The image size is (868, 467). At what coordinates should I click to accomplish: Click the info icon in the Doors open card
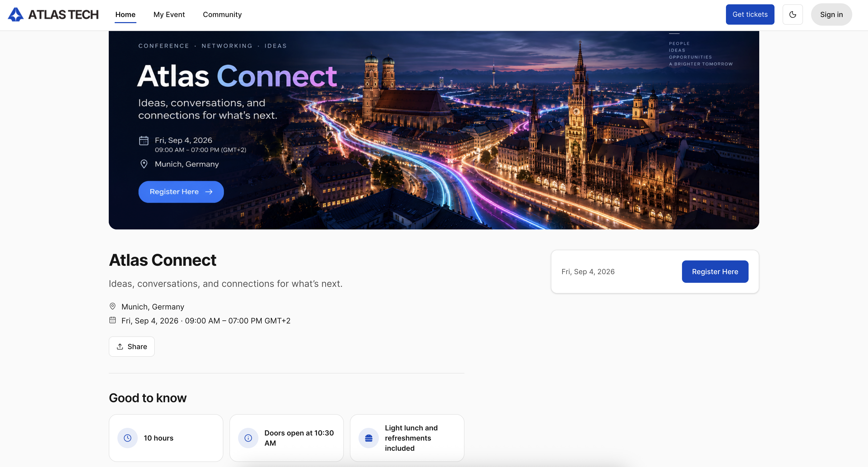[x=248, y=438]
